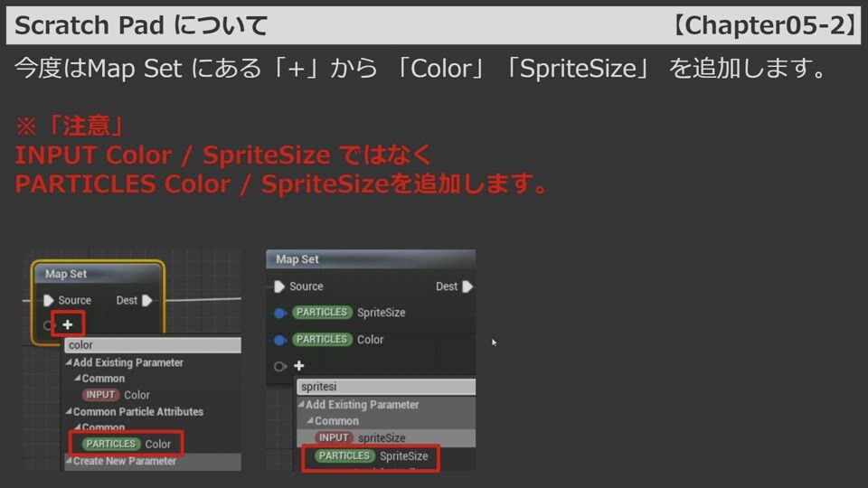Click the Dest exec pin on the right Map Set
Screen dimensions: 868x488
point(467,286)
